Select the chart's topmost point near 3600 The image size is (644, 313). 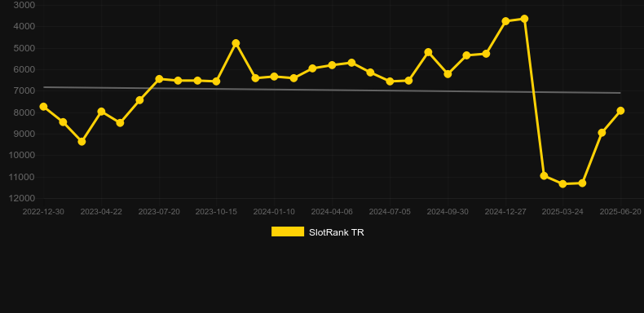(524, 19)
